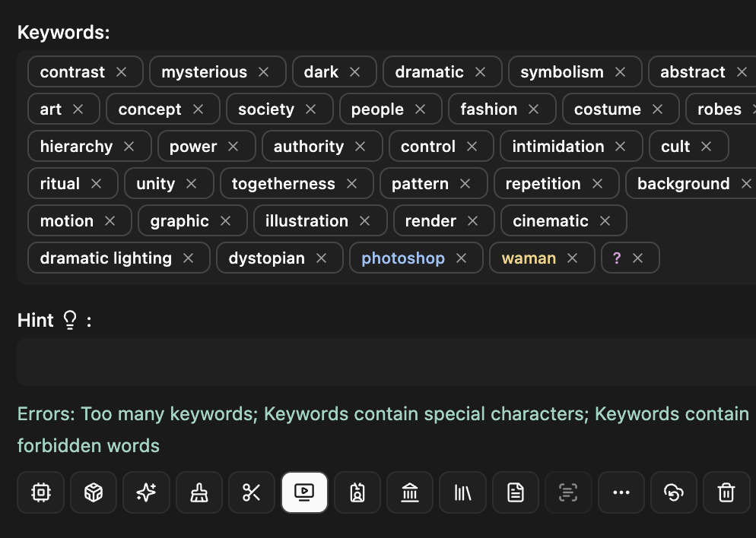This screenshot has height=538, width=756.
Task: Click the museum column icon
Action: coord(410,492)
